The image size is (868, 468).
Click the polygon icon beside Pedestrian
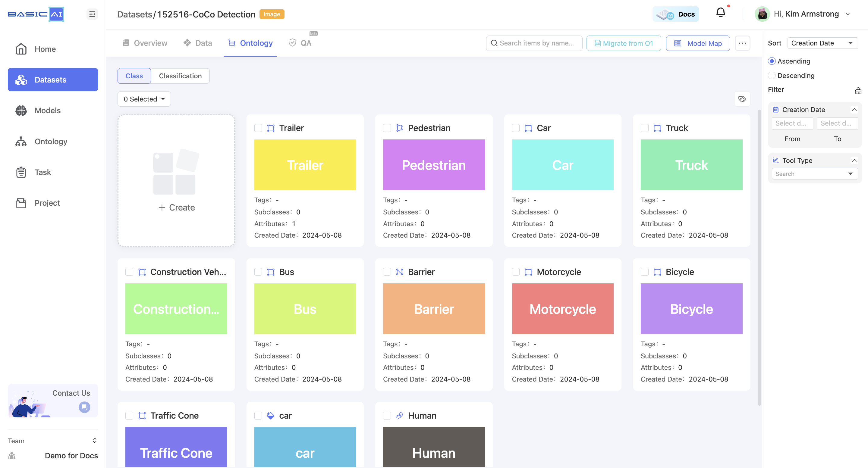coord(399,128)
